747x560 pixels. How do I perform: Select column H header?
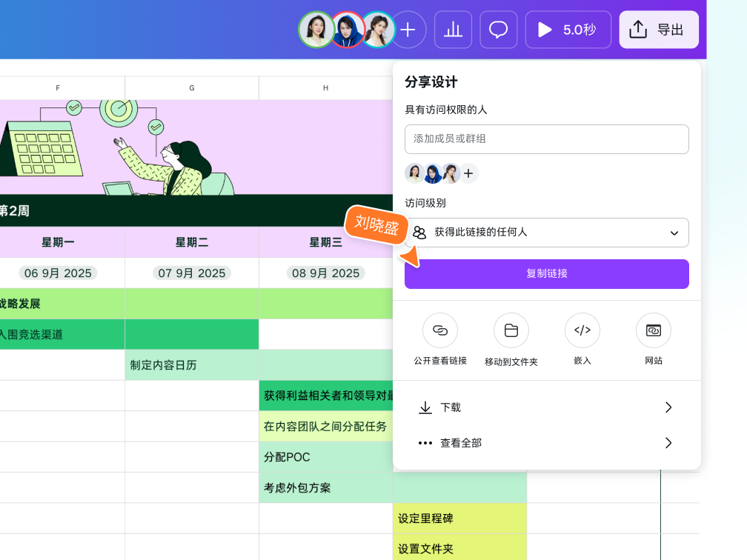coord(326,88)
